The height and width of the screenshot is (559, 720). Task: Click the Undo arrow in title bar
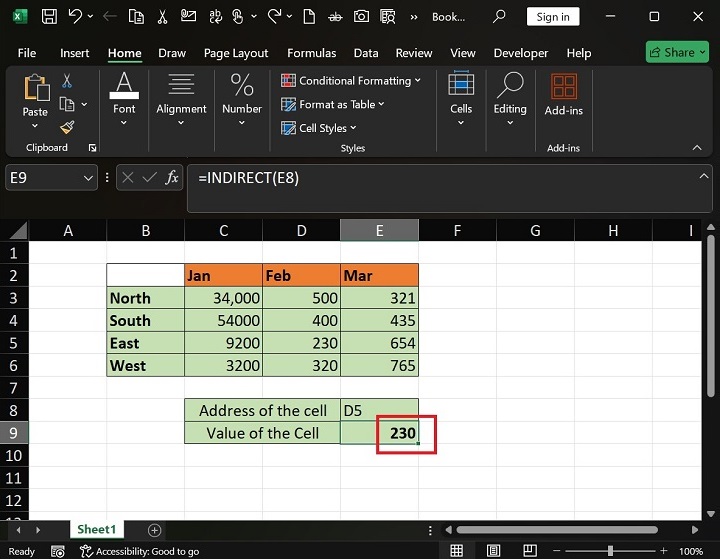tap(75, 17)
